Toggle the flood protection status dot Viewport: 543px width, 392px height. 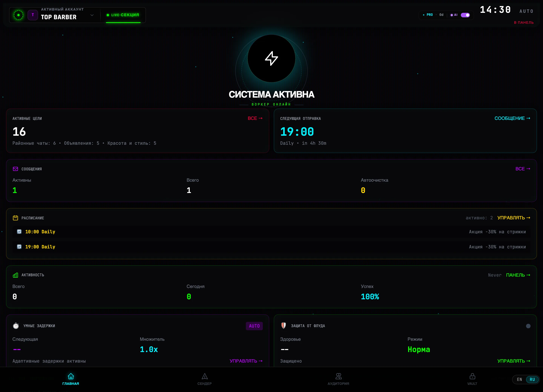coord(528,326)
